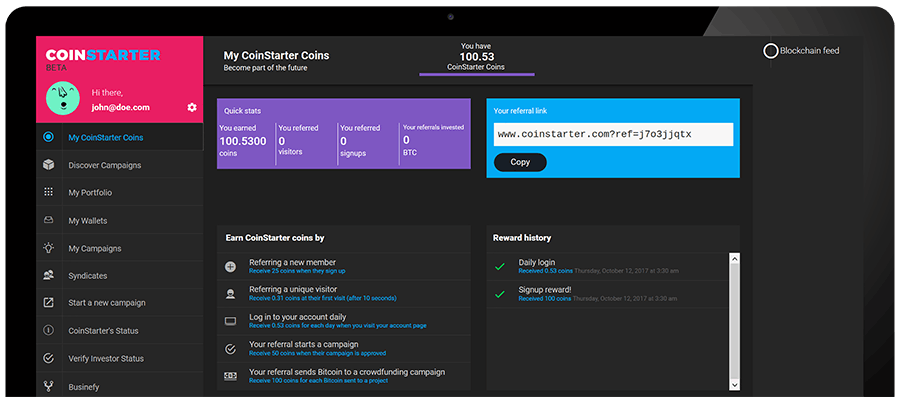Viewport: 900px width, 397px height.
Task: Click the Syndicates people icon
Action: tap(48, 275)
